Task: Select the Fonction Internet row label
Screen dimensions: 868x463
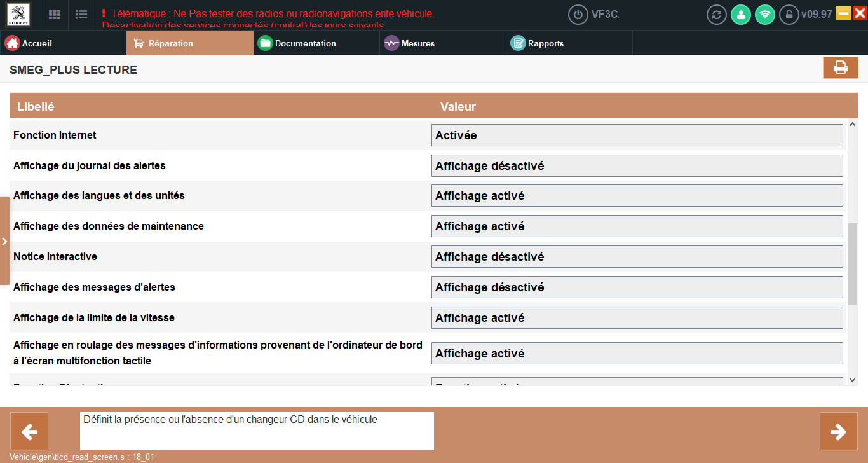Action: [55, 135]
